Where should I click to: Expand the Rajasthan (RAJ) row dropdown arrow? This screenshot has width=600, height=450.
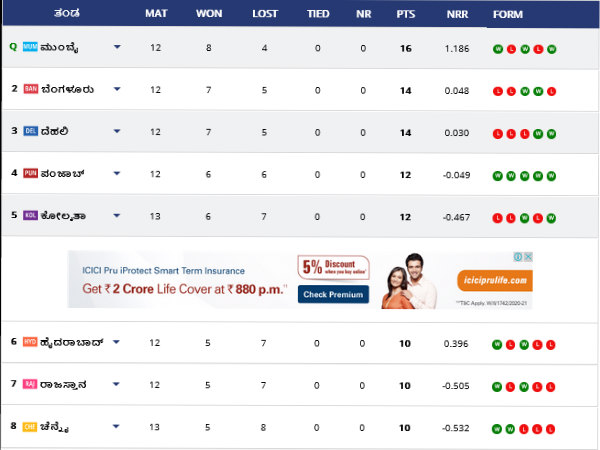[116, 384]
